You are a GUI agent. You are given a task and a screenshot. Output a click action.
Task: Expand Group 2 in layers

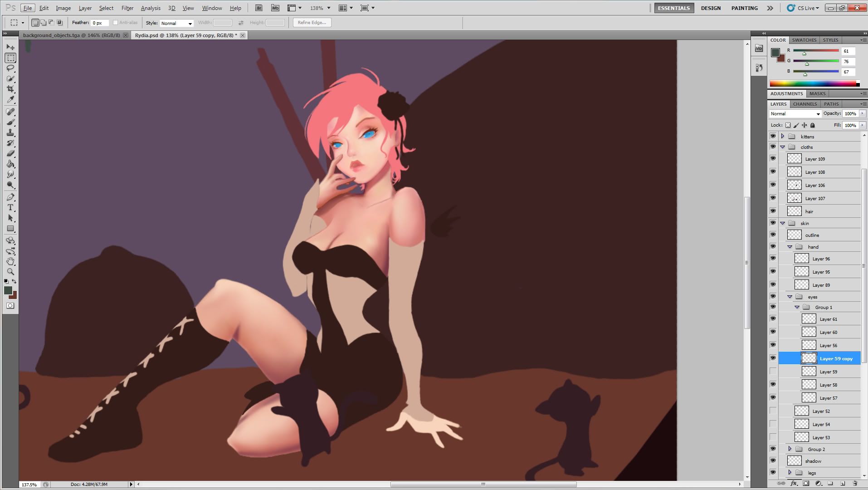coord(790,449)
